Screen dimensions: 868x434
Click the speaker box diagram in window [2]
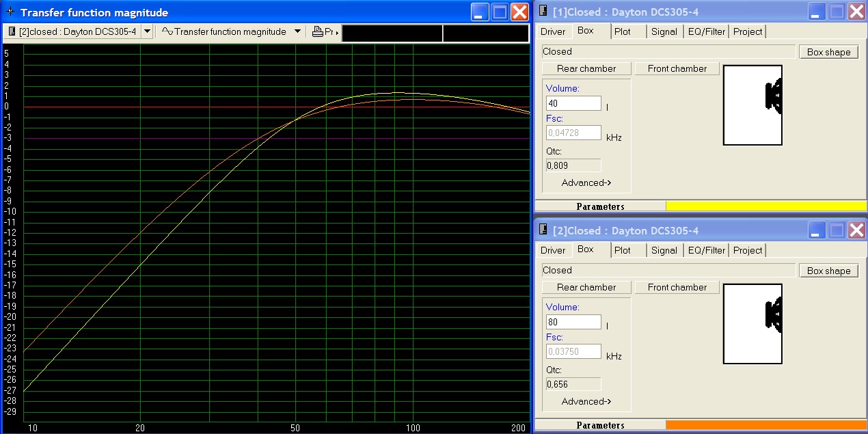752,323
